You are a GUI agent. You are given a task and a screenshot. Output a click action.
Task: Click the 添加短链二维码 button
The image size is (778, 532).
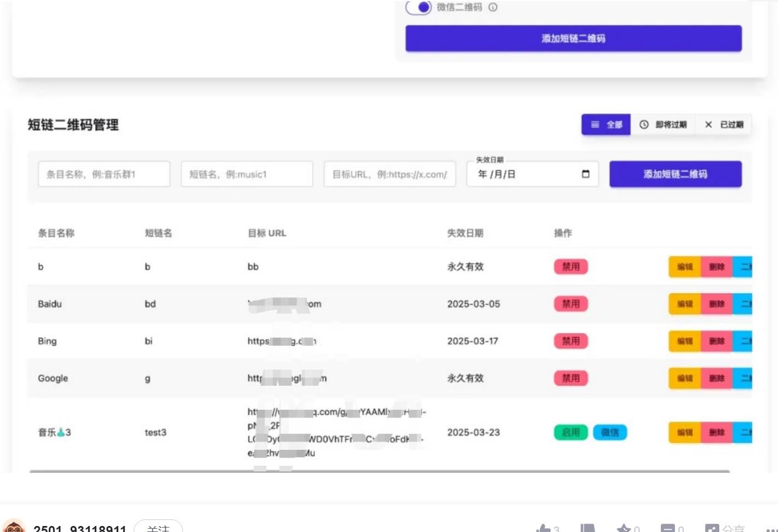pos(675,174)
